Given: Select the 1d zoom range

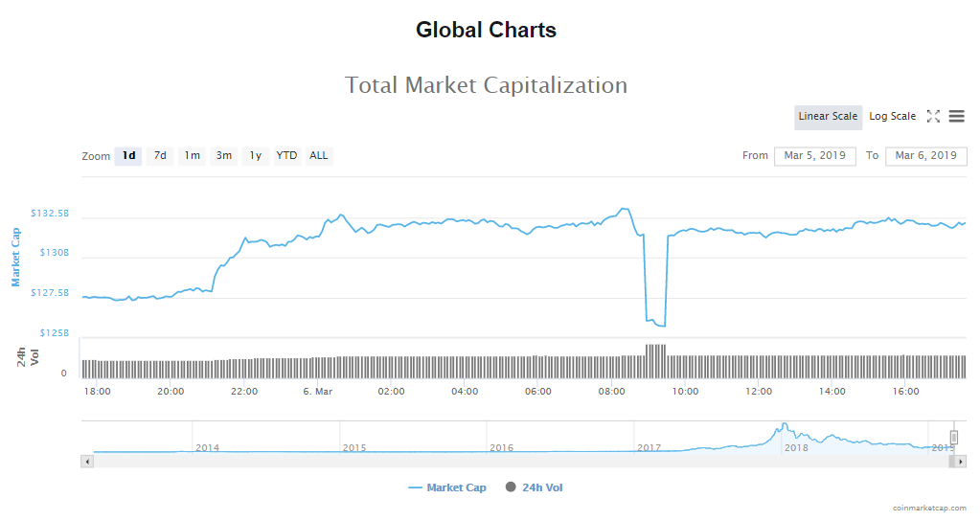Looking at the screenshot, I should (128, 156).
